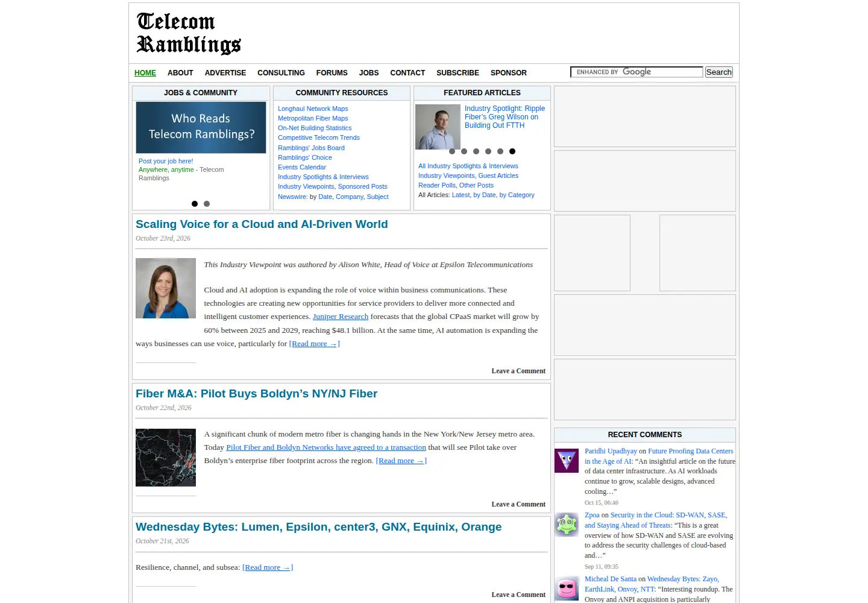The height and width of the screenshot is (603, 868).
Task: Open Events Calendar link
Action: (x=302, y=167)
